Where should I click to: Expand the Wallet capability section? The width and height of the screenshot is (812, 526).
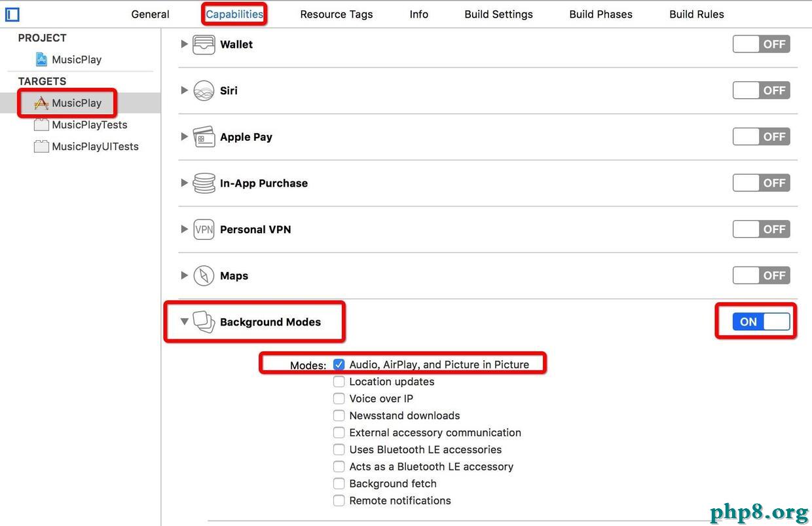[x=184, y=45]
